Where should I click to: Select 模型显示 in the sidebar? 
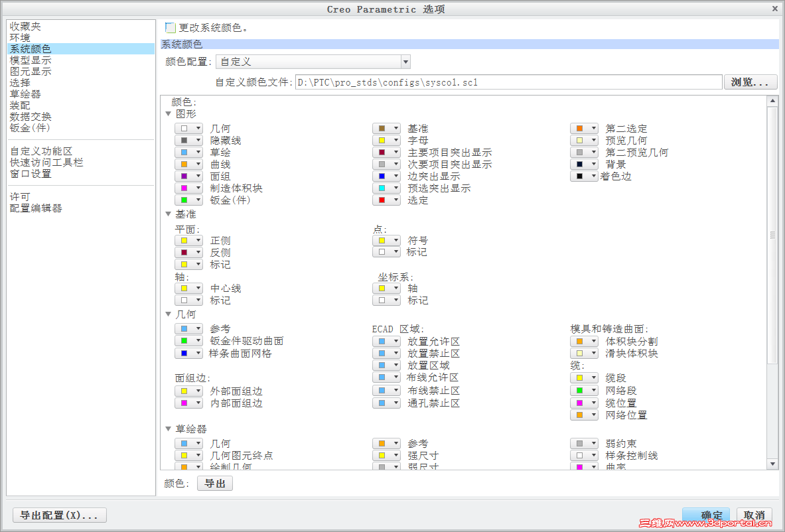pos(31,60)
